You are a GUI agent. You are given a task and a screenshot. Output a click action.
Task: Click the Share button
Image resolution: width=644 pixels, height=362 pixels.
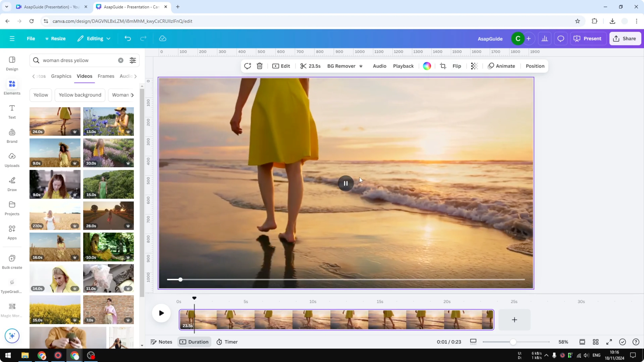(625, 38)
